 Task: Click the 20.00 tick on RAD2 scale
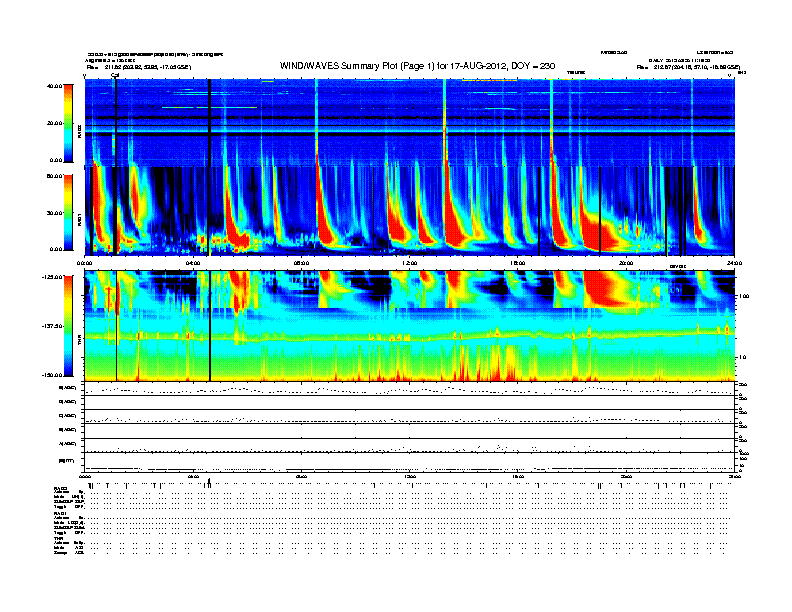54,123
